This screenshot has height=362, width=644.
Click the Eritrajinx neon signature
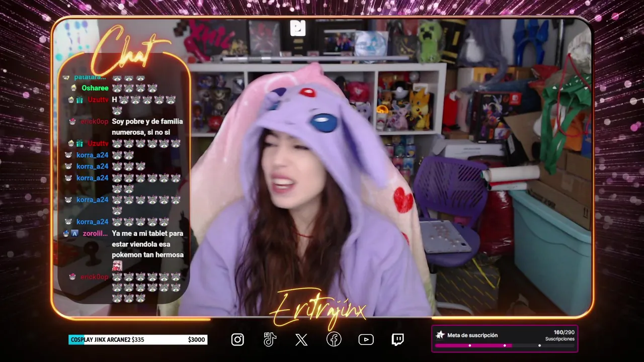319,307
